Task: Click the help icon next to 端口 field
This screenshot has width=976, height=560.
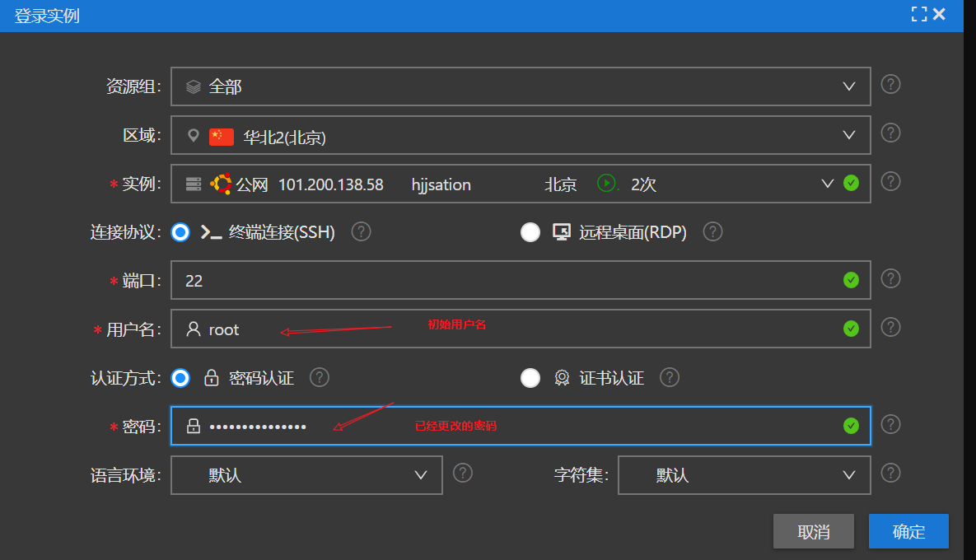Action: click(890, 278)
